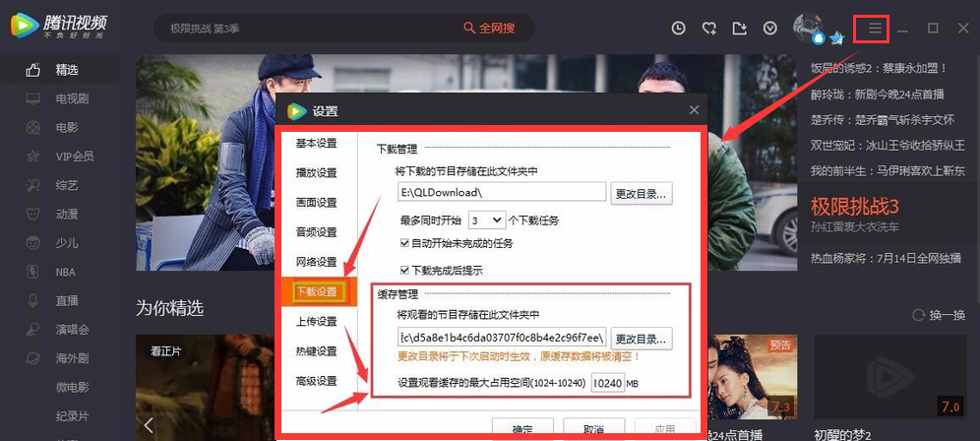Switch to the 基本设置 settings tab

(x=316, y=144)
